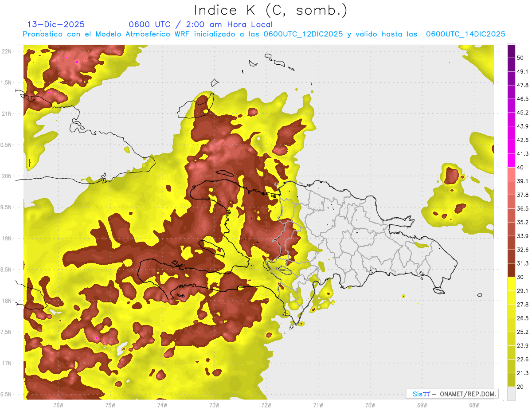Click the "20N" latitude label
532x411 pixels.
coord(7,176)
